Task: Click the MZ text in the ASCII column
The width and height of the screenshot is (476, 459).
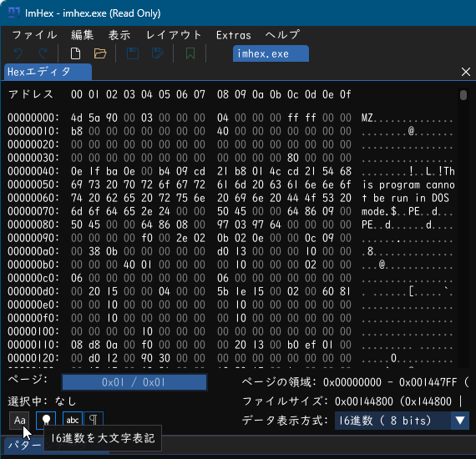Action: tap(367, 118)
